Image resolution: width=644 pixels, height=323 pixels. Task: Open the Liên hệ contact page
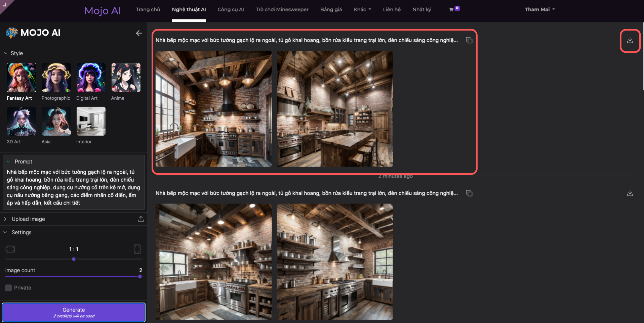coord(392,9)
